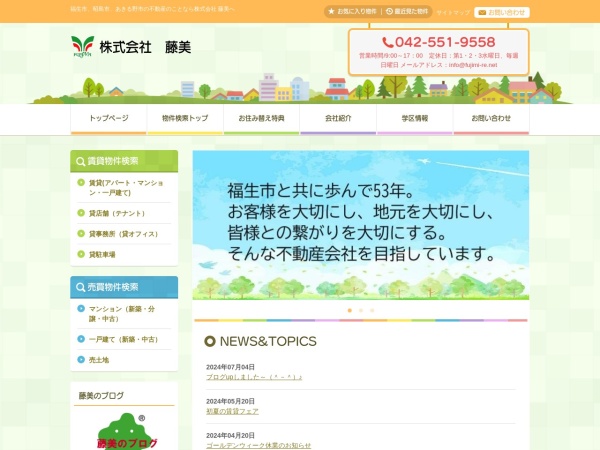Click the 藤美 company logo icon
This screenshot has width=600, height=450.
click(82, 46)
